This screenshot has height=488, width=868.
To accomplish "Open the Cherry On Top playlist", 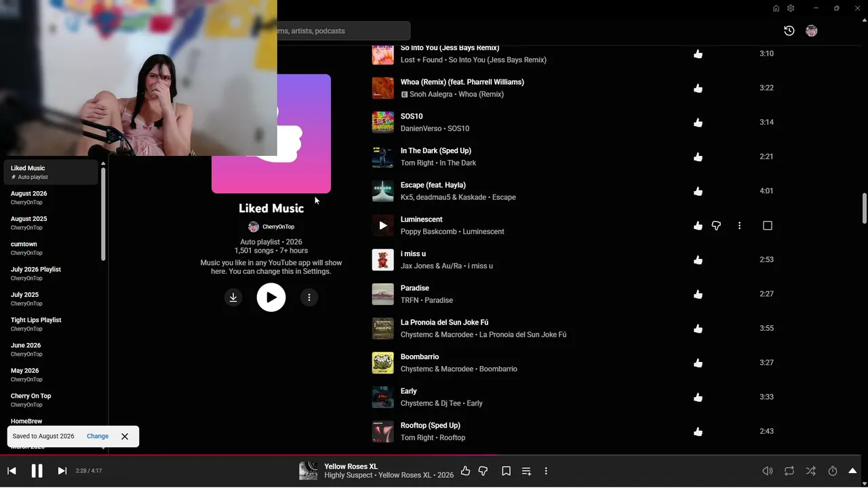I will pos(51,400).
